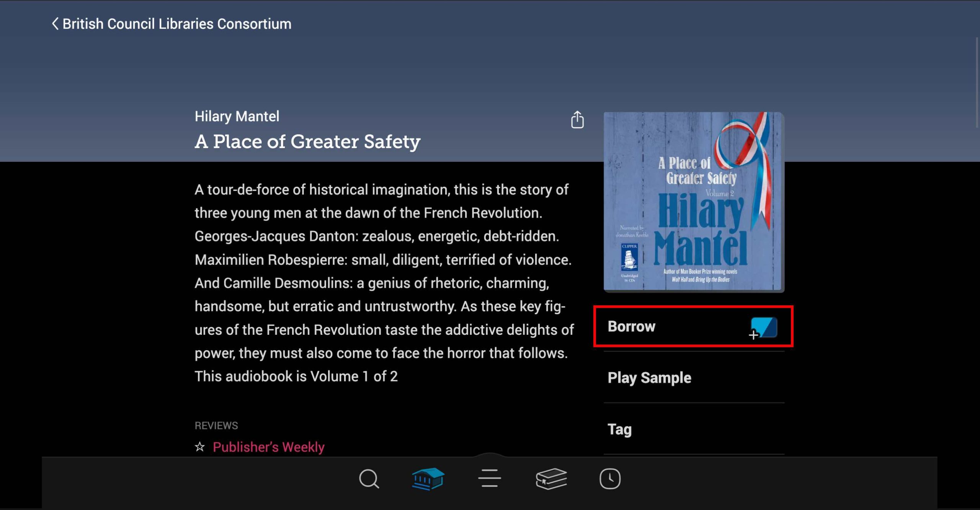980x510 pixels.
Task: Click the vertical scrollbar on the right edge
Action: click(x=977, y=82)
